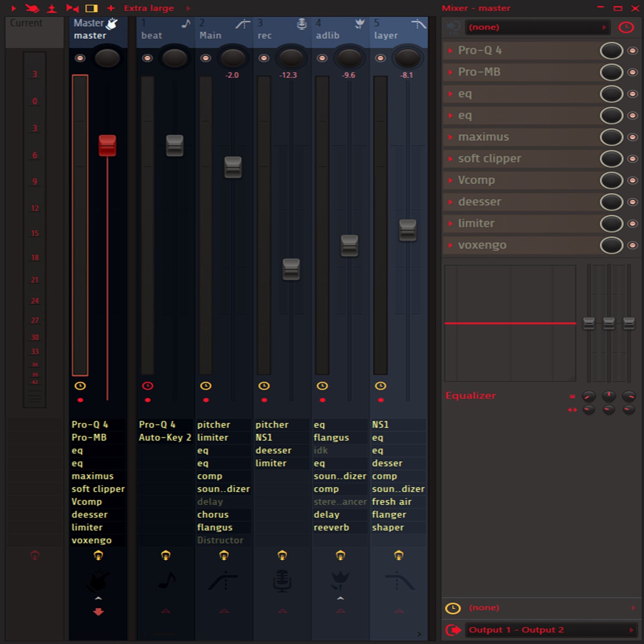The height and width of the screenshot is (644, 644).
Task: Click effects enable icon under master track
Action: pyautogui.click(x=98, y=555)
